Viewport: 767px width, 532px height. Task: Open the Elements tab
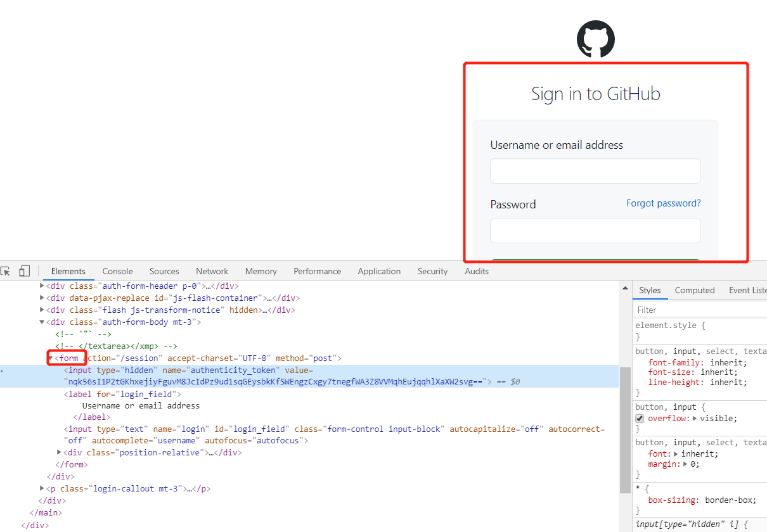tap(68, 271)
